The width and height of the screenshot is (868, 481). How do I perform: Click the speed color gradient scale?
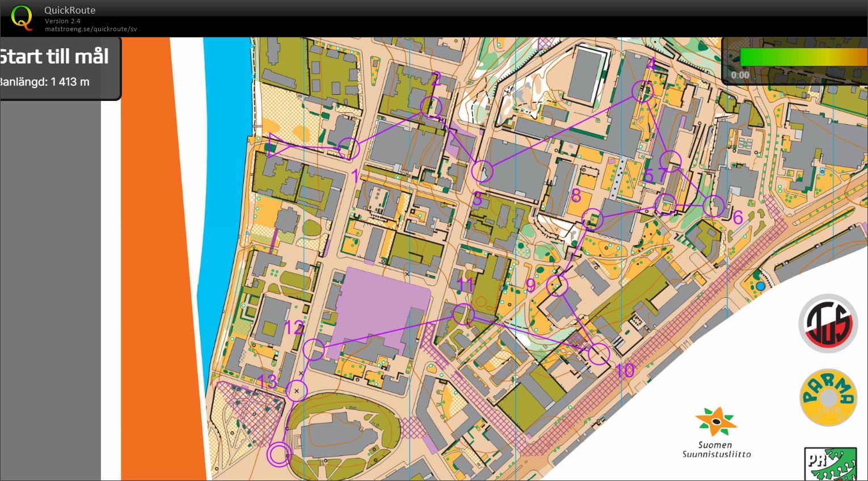pyautogui.click(x=803, y=57)
